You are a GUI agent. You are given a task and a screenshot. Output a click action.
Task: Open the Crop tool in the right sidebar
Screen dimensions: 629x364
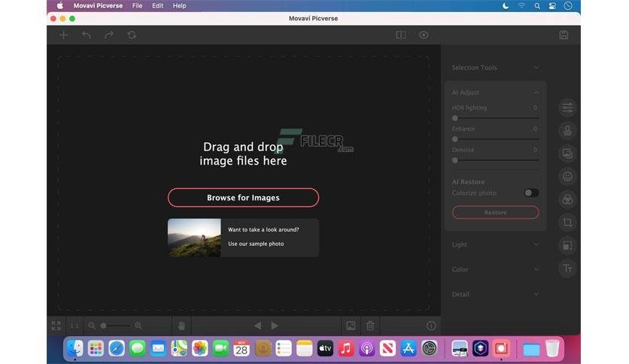(x=567, y=222)
